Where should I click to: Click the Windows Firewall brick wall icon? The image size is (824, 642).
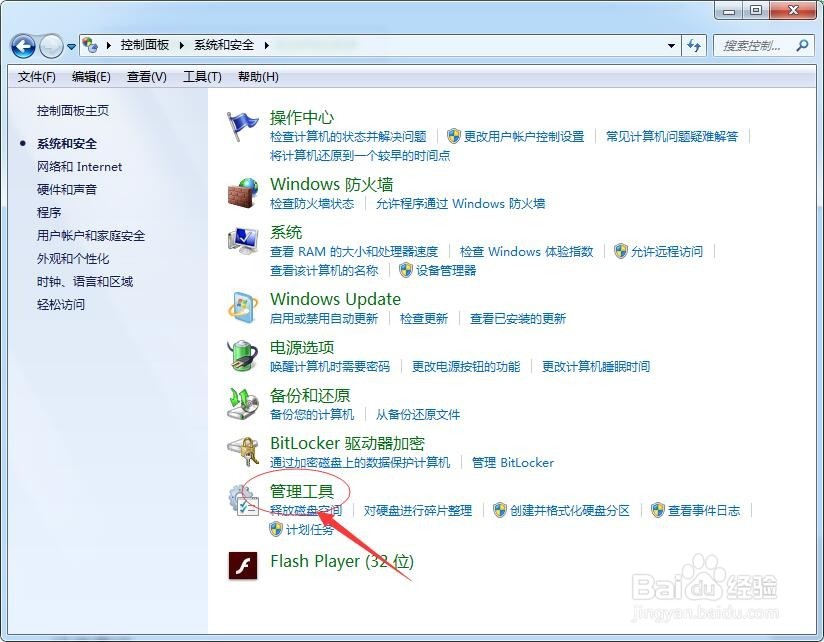coord(242,193)
